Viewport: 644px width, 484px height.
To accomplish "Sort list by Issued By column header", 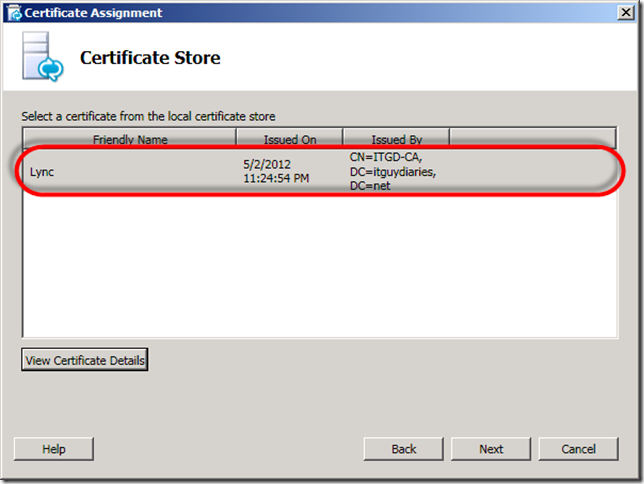I will [x=396, y=140].
